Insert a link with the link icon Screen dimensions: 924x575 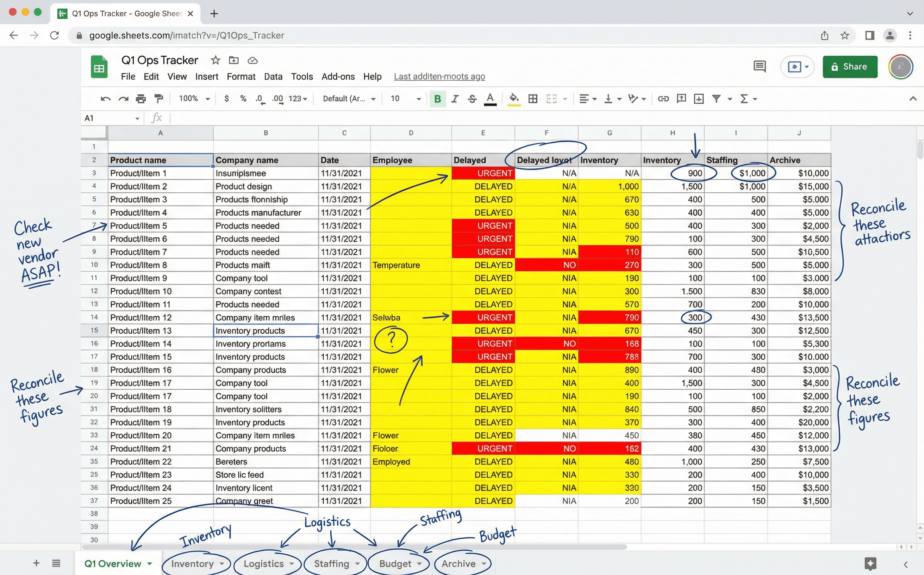(663, 99)
